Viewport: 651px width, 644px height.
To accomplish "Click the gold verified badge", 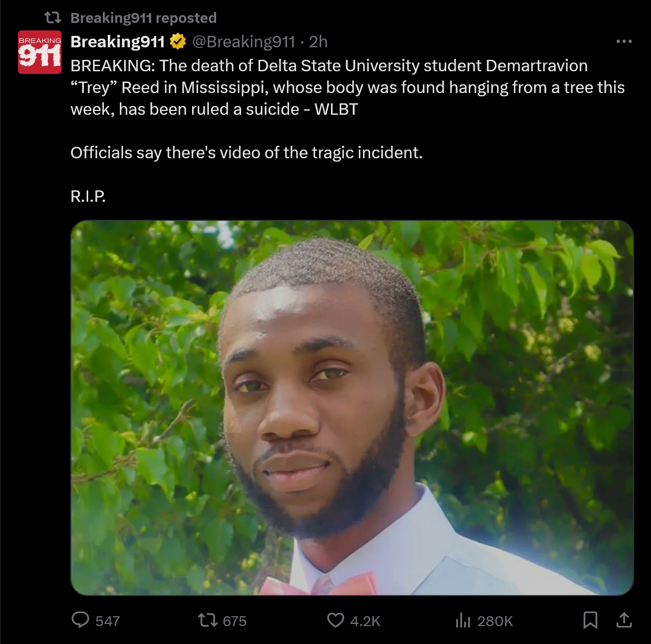I will 178,41.
